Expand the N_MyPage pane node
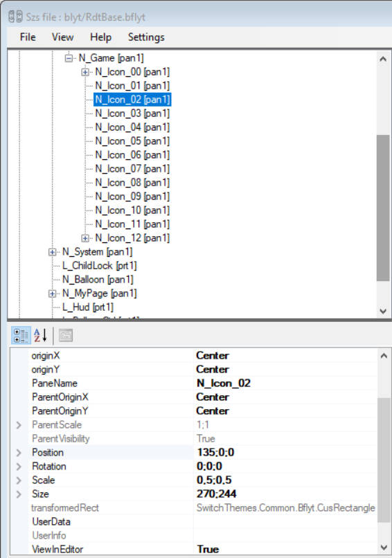 [53, 294]
